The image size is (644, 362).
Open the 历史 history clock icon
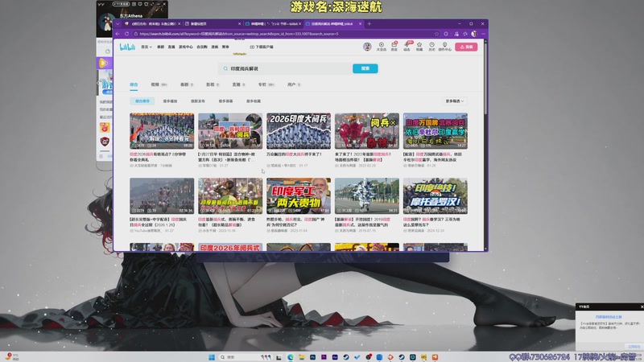(x=431, y=47)
